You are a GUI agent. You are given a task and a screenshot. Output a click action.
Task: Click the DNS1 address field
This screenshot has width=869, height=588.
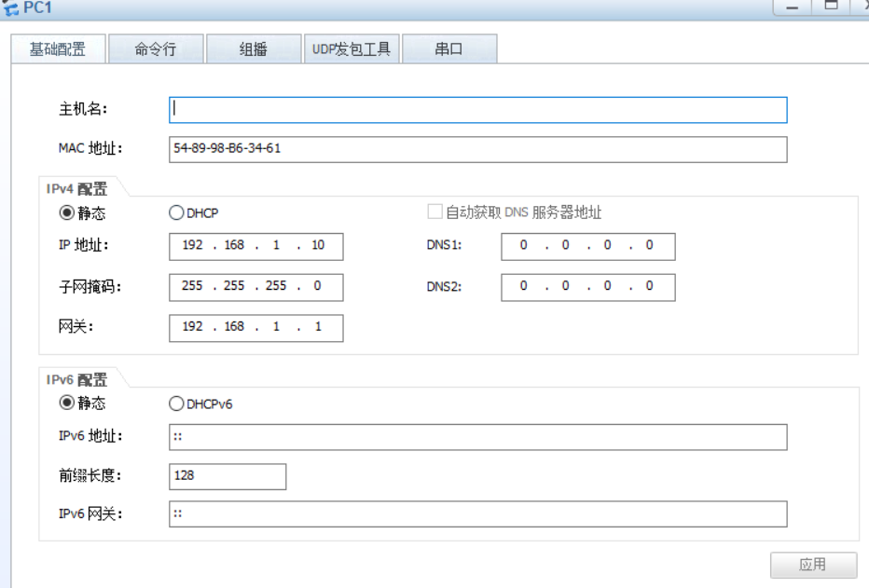click(x=588, y=246)
